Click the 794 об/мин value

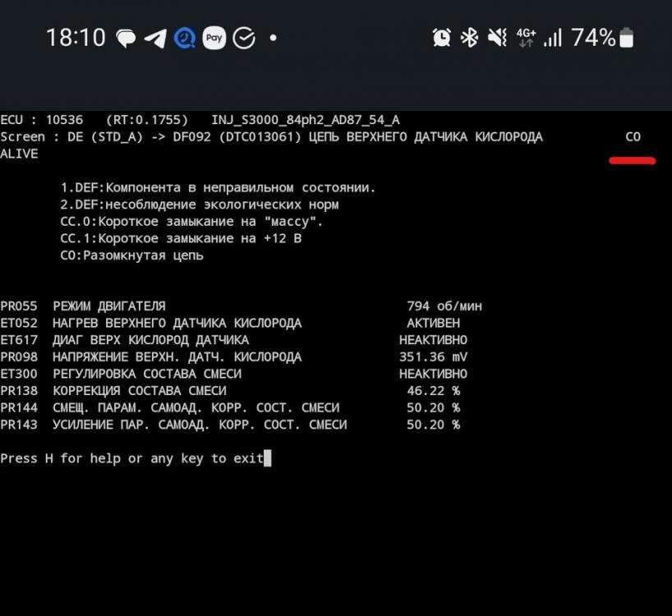pos(444,306)
